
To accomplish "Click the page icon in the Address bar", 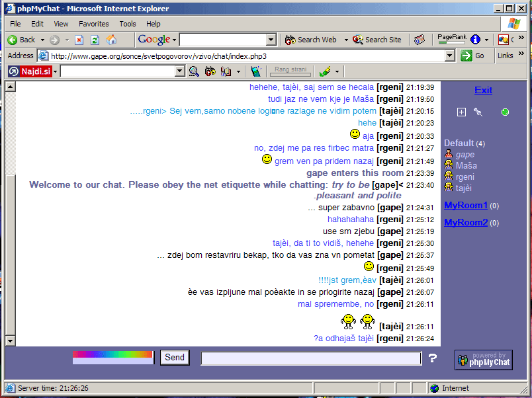I will pos(43,56).
